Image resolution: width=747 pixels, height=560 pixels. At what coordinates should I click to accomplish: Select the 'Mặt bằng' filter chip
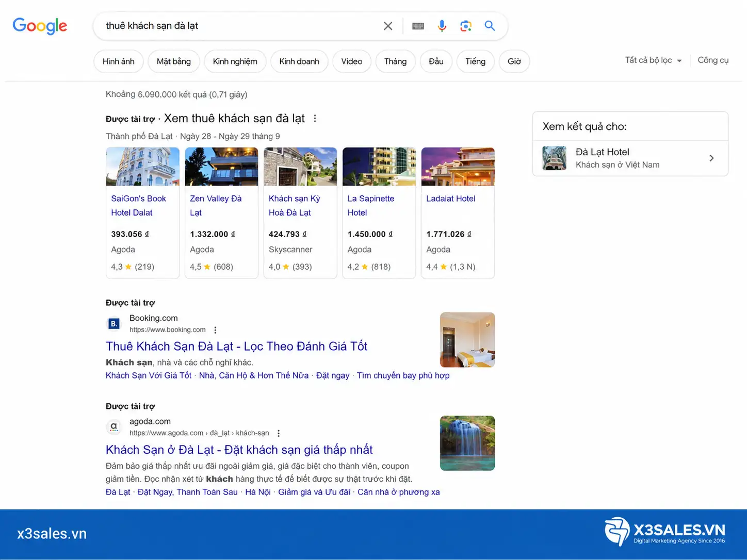(x=174, y=61)
